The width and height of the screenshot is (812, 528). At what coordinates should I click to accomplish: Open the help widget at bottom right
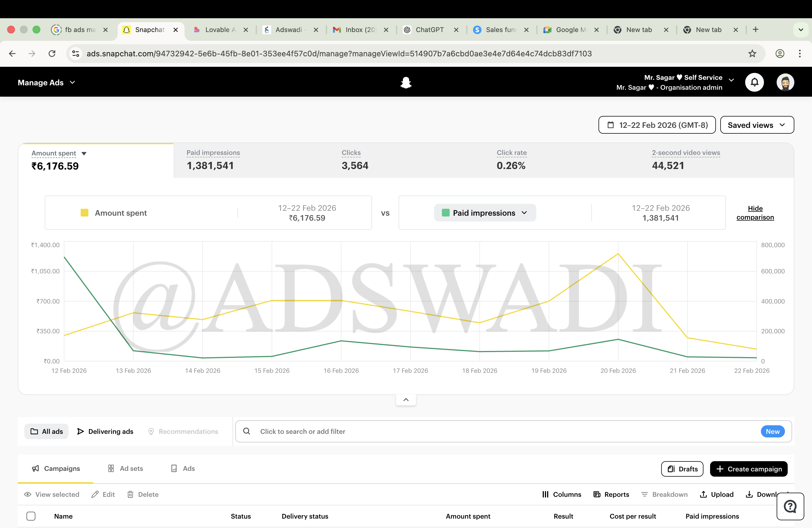point(790,506)
